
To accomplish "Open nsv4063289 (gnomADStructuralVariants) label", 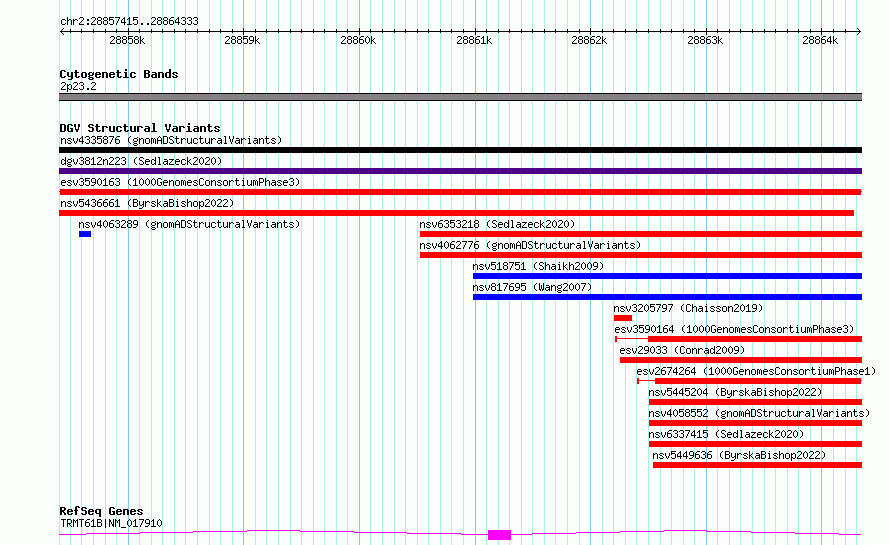I will 189,224.
